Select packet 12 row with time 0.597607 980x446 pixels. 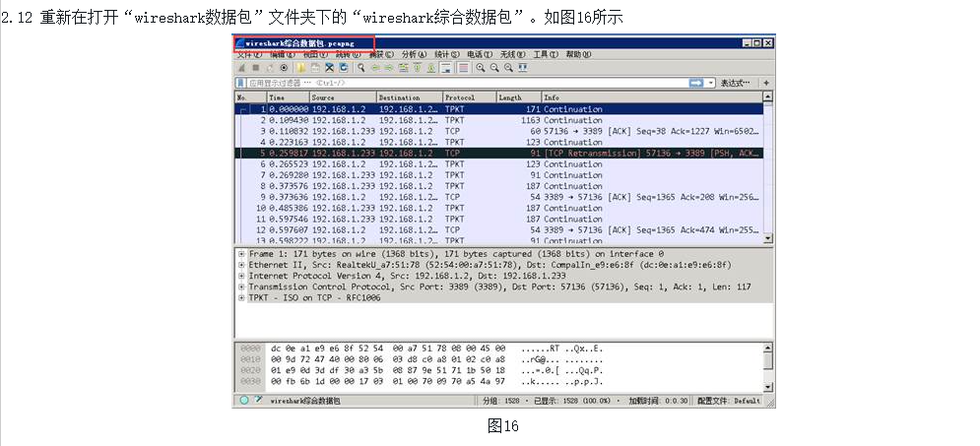(498, 229)
